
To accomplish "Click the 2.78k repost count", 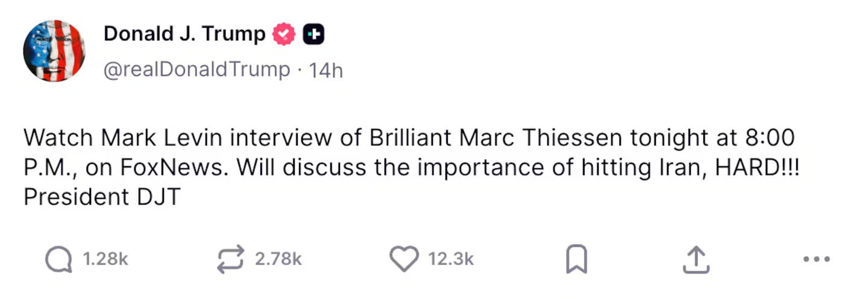I will click(278, 260).
